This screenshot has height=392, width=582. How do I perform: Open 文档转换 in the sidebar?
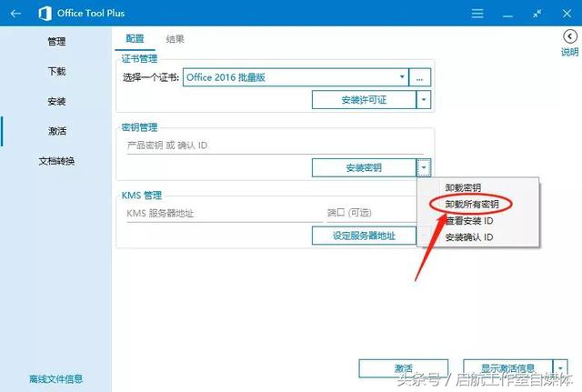(56, 161)
